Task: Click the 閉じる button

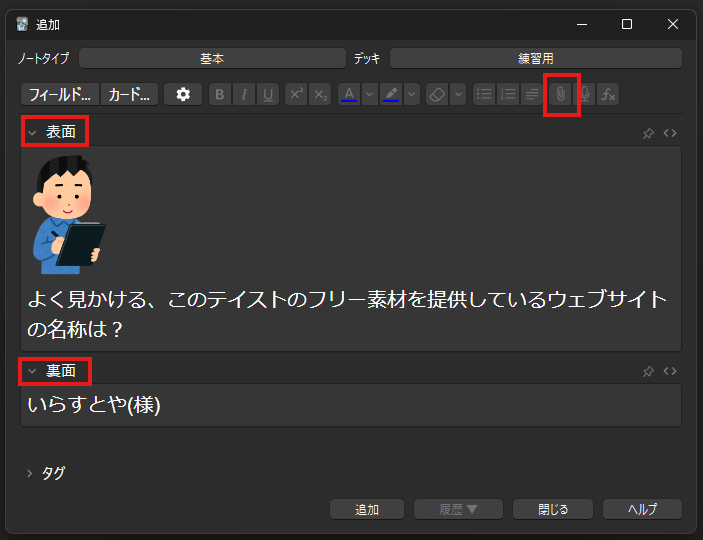Action: click(553, 509)
